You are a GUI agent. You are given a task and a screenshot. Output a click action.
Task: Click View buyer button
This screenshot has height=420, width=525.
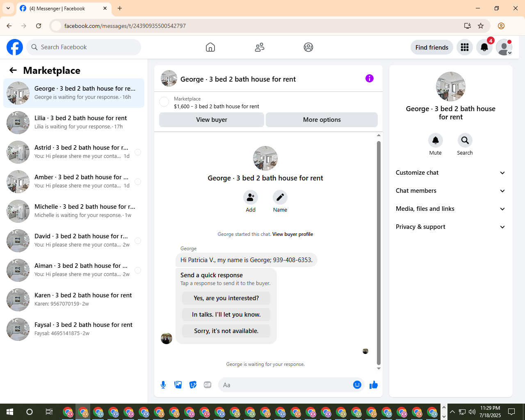212,120
